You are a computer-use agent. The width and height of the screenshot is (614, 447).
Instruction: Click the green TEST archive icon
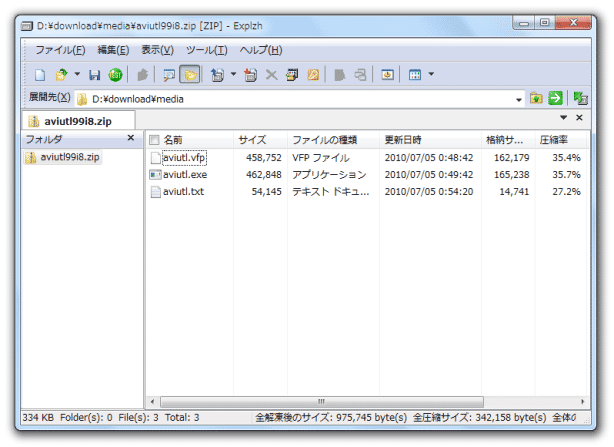pos(115,74)
